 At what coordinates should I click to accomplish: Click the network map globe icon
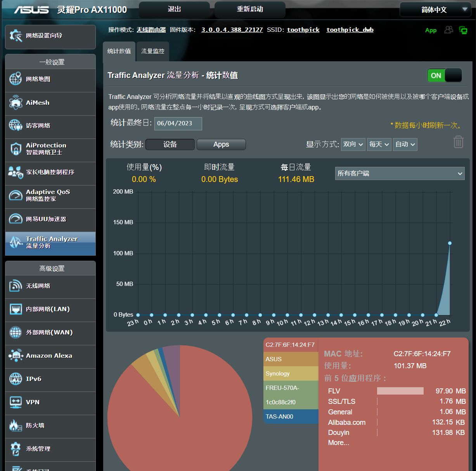[16, 79]
